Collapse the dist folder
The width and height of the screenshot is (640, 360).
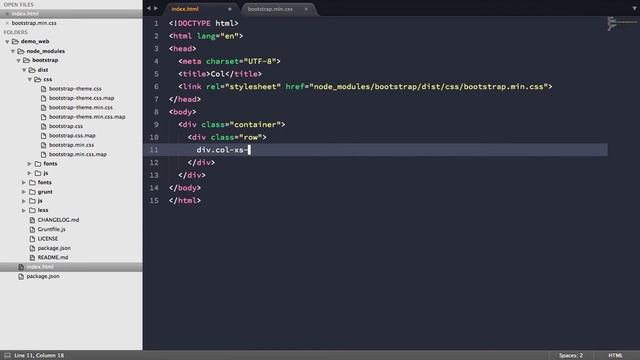point(24,70)
